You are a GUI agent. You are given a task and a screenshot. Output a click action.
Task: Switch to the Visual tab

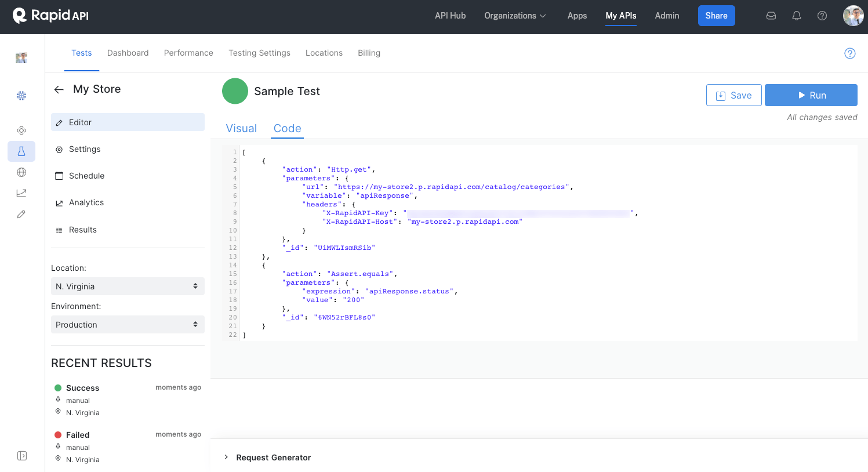click(242, 128)
